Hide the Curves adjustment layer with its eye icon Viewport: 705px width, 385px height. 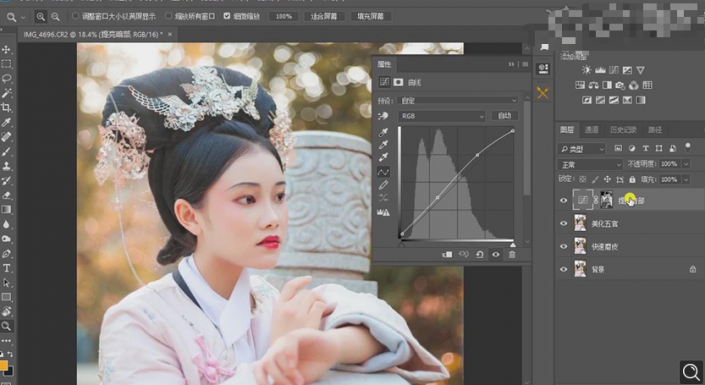pyautogui.click(x=563, y=201)
